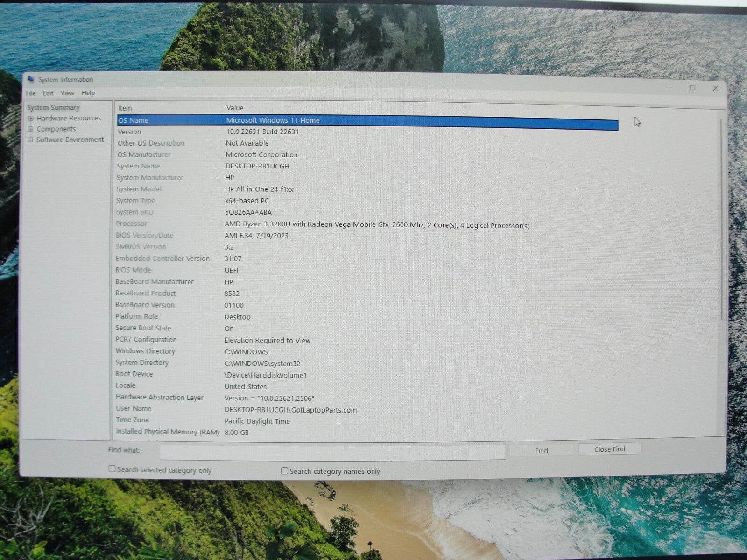This screenshot has height=560, width=747.
Task: Expand the Software Environment tree node
Action: point(32,140)
